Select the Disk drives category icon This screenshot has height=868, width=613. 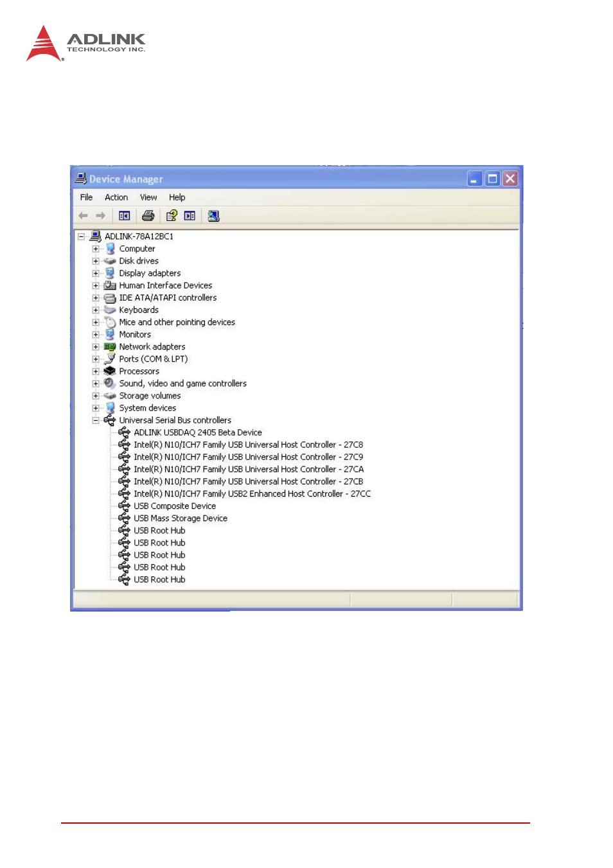(x=110, y=261)
